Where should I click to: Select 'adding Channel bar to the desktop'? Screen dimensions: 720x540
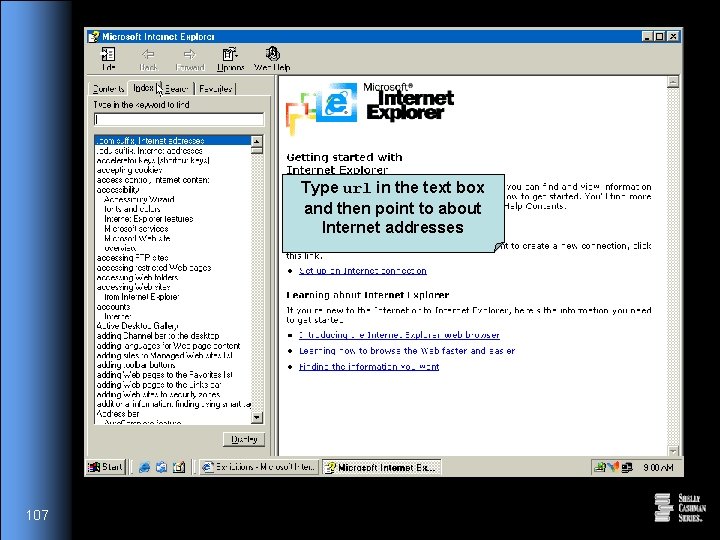[x=158, y=336]
